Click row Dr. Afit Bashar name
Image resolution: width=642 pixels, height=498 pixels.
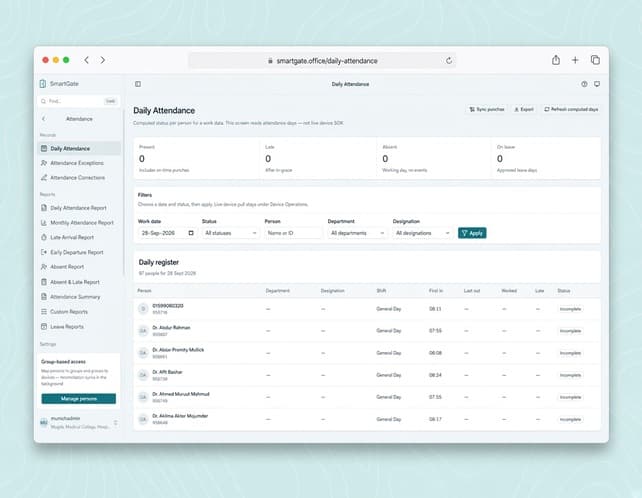coord(167,372)
